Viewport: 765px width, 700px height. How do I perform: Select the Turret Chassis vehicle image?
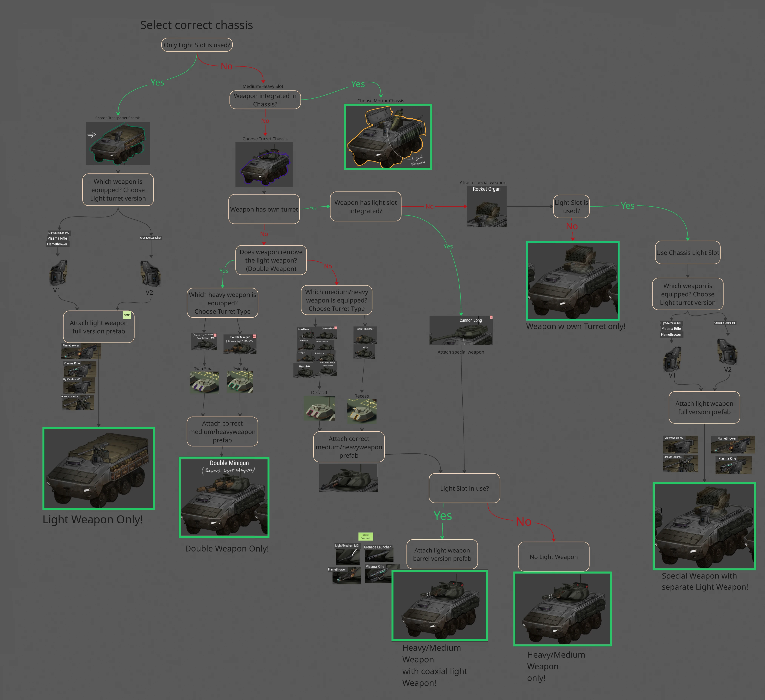point(264,164)
